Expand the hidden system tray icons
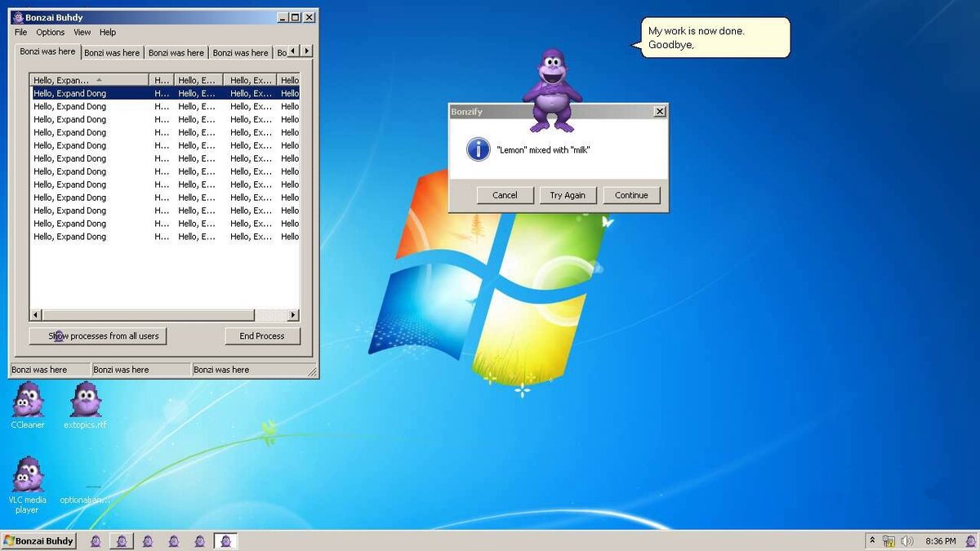This screenshot has height=551, width=980. tap(873, 540)
